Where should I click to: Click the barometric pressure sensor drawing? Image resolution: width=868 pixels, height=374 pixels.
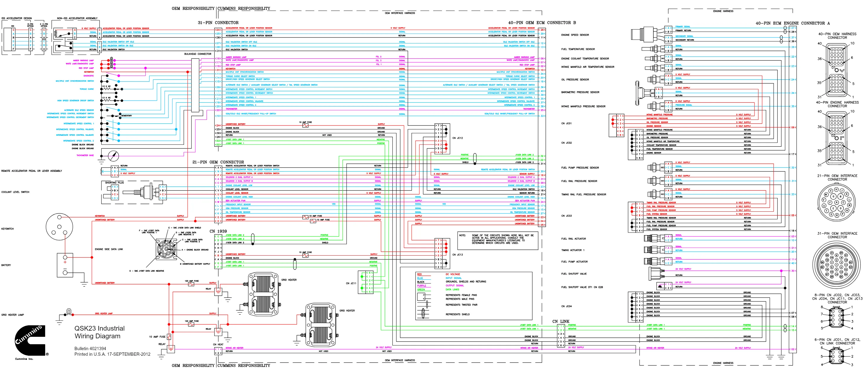coord(645,93)
